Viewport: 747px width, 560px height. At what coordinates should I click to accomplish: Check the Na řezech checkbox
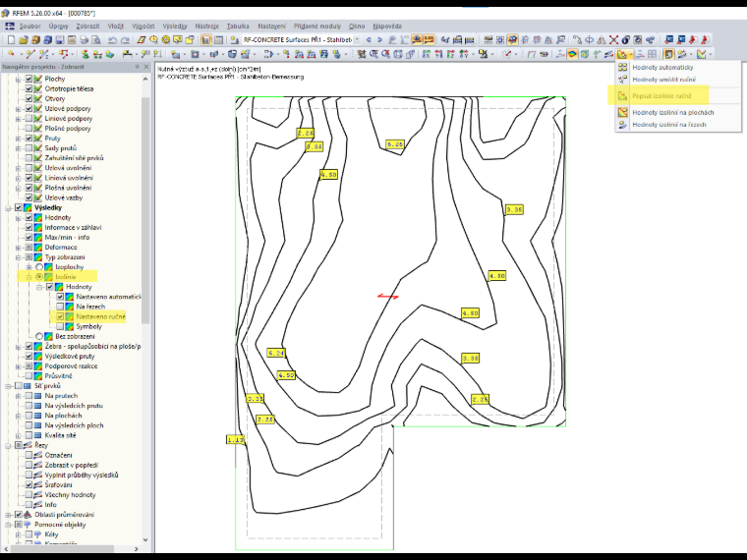[x=60, y=307]
